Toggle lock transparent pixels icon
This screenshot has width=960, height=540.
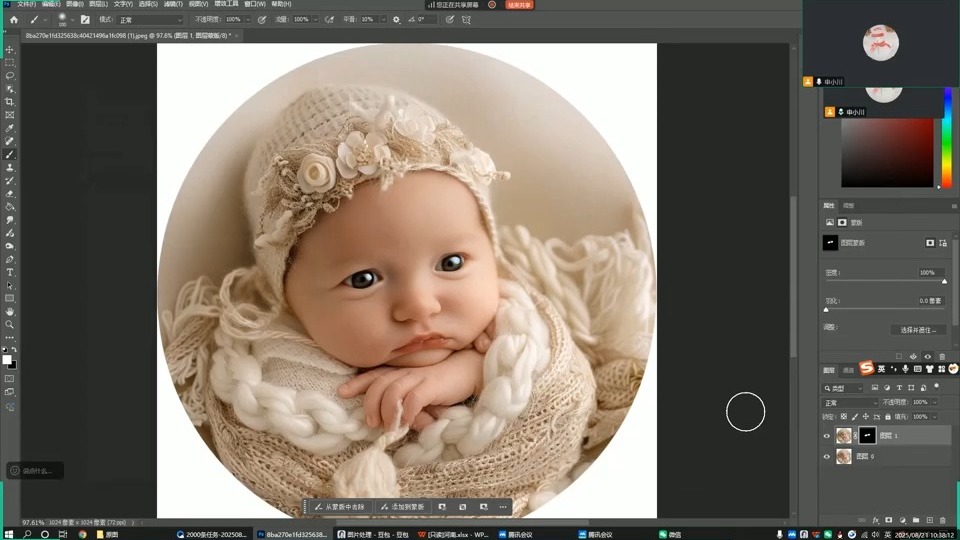pyautogui.click(x=844, y=417)
